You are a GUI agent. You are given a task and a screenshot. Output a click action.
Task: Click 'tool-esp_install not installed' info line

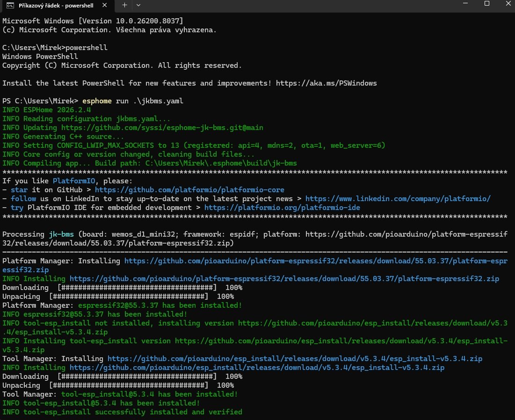pos(255,327)
